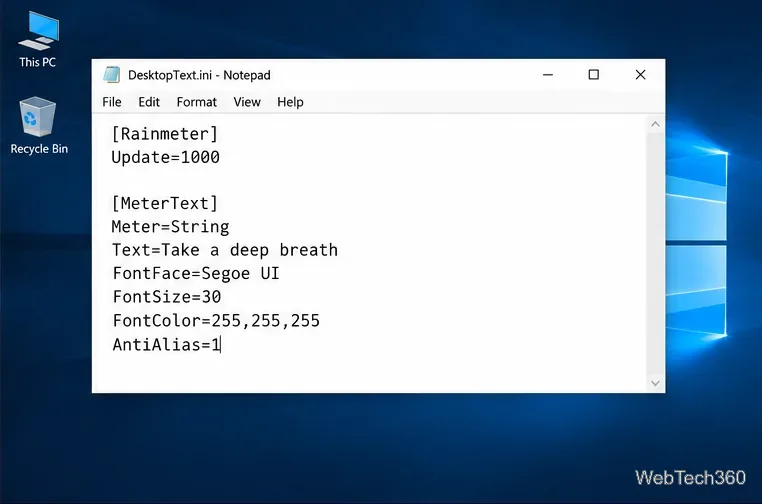762x504 pixels.
Task: Click the scrollbar down arrow
Action: [x=655, y=383]
